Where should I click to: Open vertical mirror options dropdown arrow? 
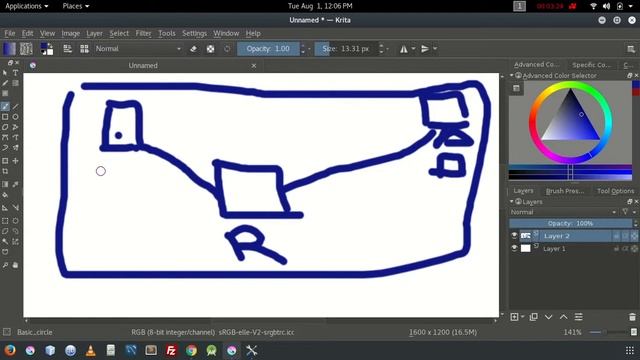[435, 49]
